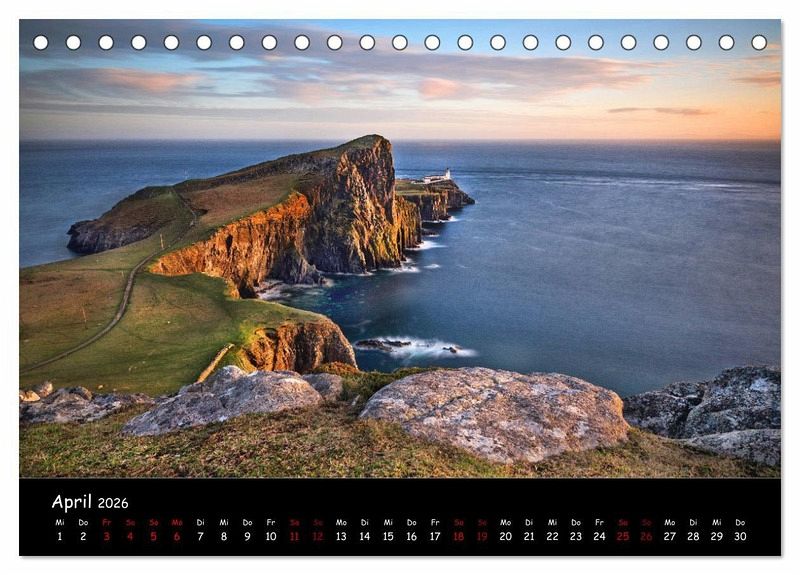
Task: Select the last day, date 30
Action: point(740,536)
